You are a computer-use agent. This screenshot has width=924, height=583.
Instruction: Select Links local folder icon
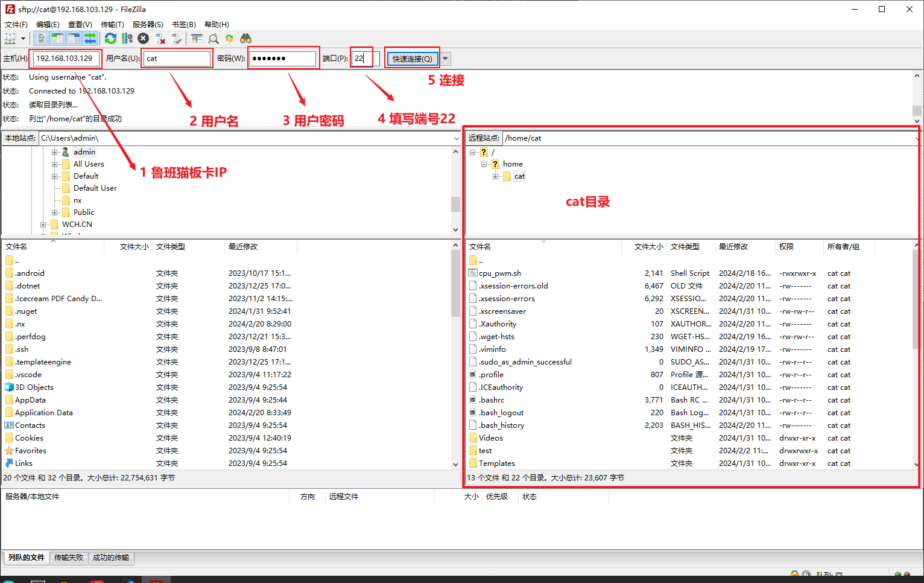[9, 464]
